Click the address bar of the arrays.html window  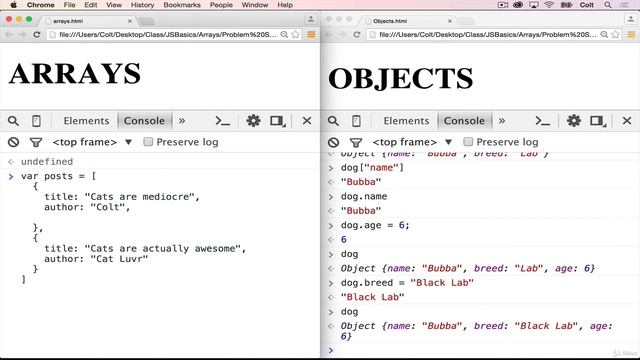[x=167, y=35]
